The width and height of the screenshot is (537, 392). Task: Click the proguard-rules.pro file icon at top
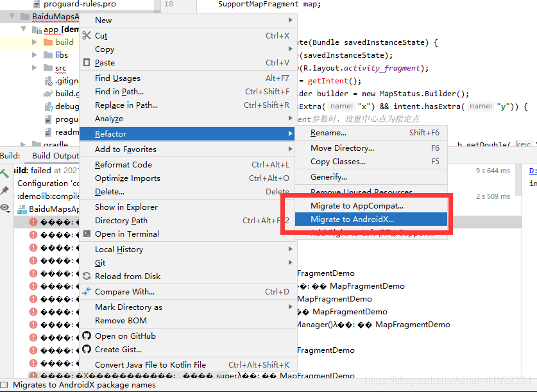click(37, 4)
